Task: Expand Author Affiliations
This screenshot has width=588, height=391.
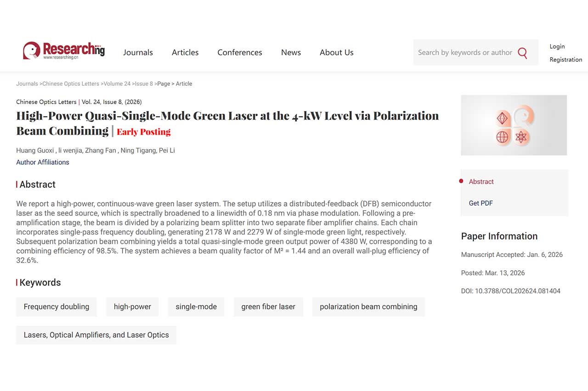Action: 43,162
